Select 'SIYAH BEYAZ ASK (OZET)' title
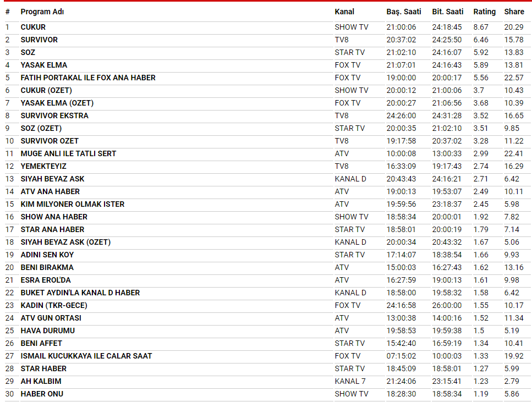This screenshot has height=402, width=532. click(x=65, y=242)
